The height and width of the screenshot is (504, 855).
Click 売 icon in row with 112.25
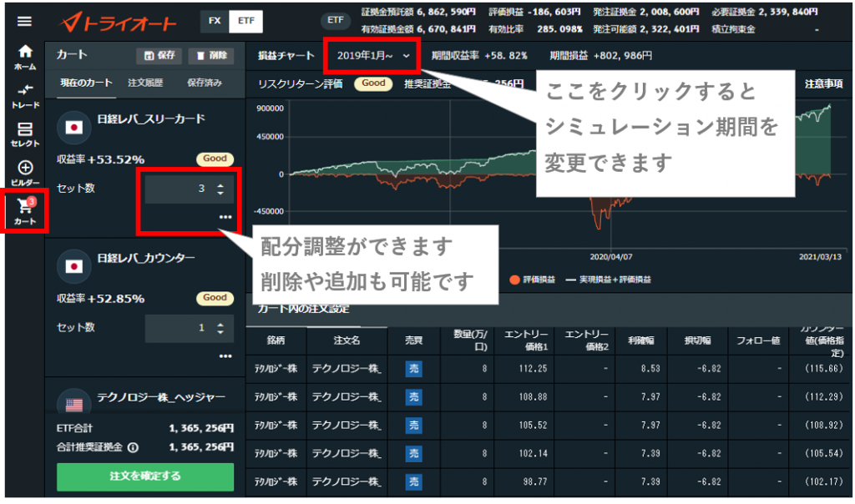[414, 369]
